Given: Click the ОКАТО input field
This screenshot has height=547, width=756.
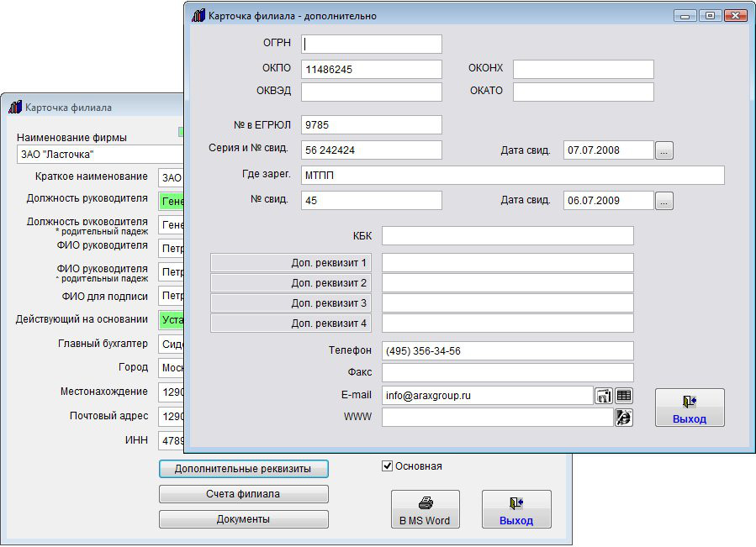Looking at the screenshot, I should [x=584, y=92].
